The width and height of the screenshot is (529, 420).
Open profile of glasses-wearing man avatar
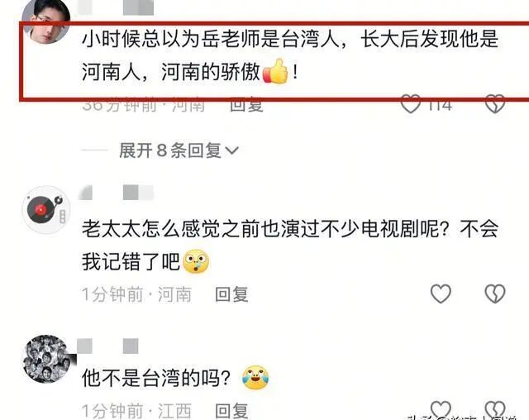[x=46, y=21]
